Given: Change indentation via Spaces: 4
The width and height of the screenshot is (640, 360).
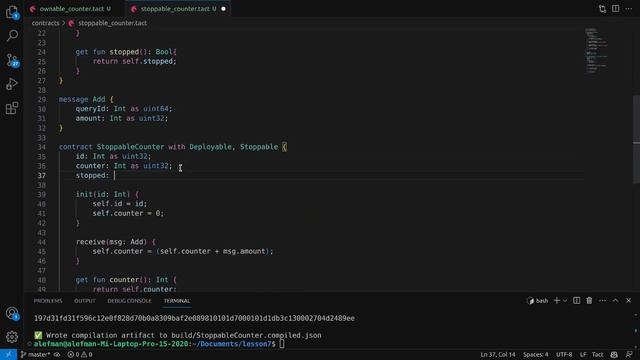Looking at the screenshot, I should pos(536,355).
